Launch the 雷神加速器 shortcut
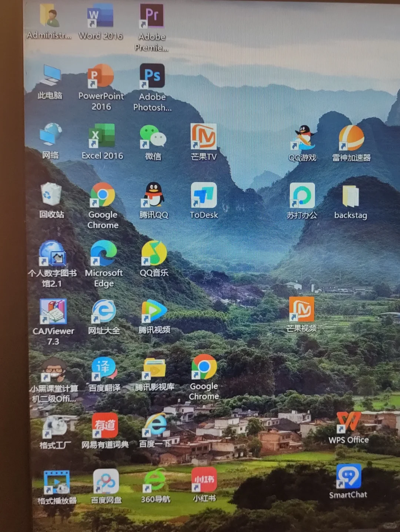This screenshot has width=400, height=532. pos(351,138)
